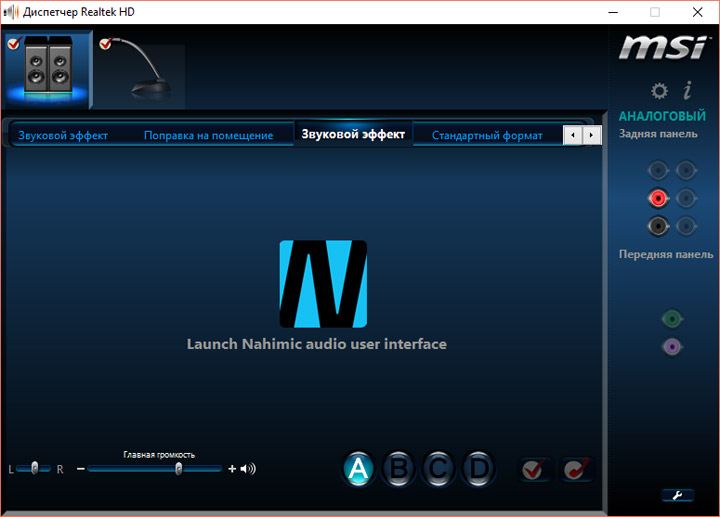This screenshot has height=517, width=720.
Task: Select the active 'Звуковой эффект' tab
Action: (x=353, y=134)
